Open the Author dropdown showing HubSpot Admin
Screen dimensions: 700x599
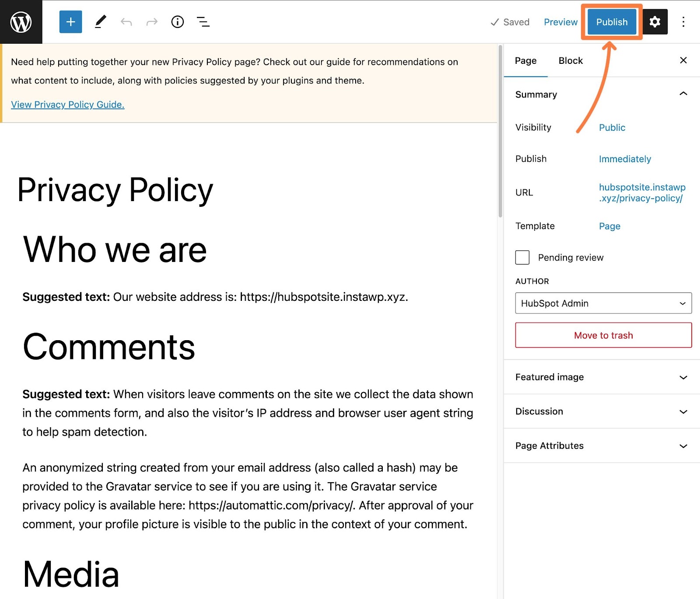tap(603, 303)
